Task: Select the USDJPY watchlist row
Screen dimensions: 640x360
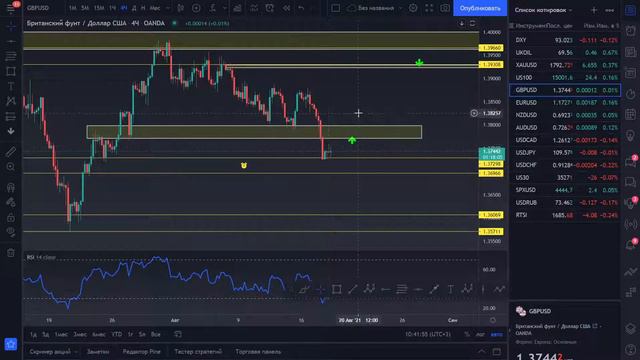Action: click(565, 152)
